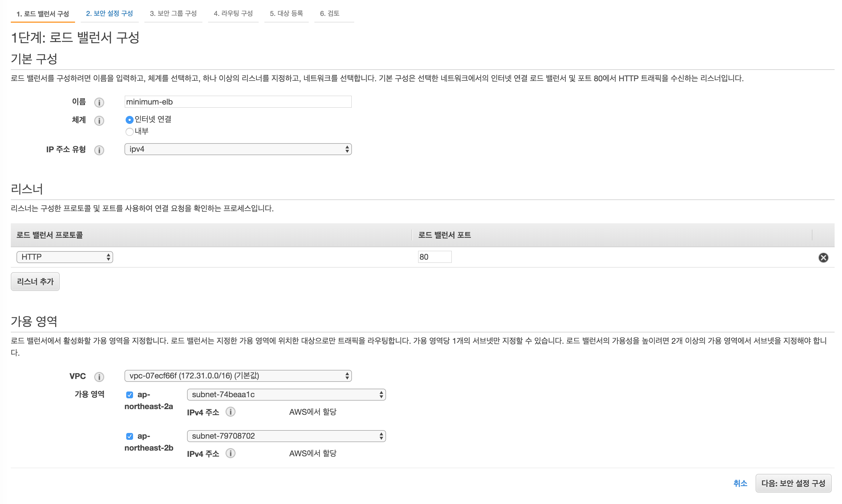Select the 내부 radio button
Viewport: 842px width, 504px height.
coord(129,132)
